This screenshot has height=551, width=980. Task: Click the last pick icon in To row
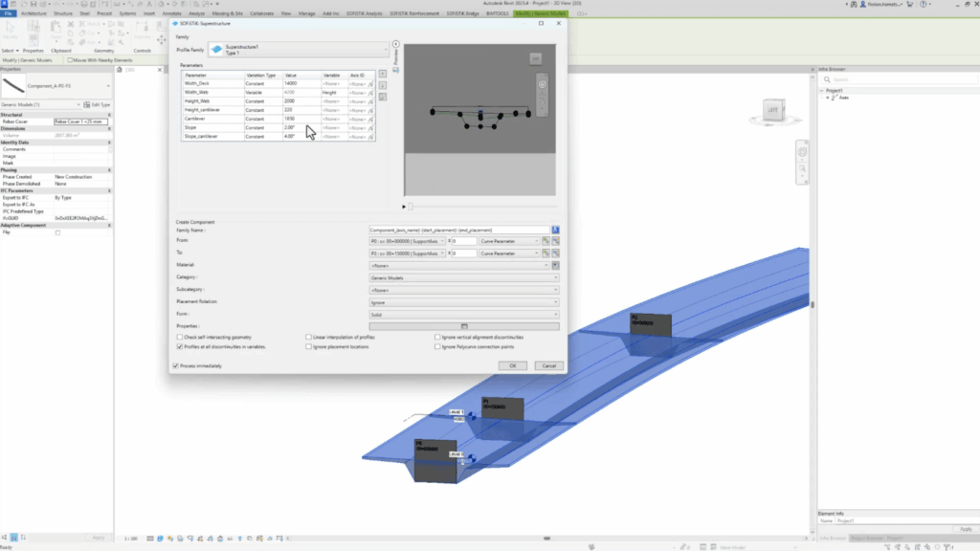pyautogui.click(x=555, y=253)
